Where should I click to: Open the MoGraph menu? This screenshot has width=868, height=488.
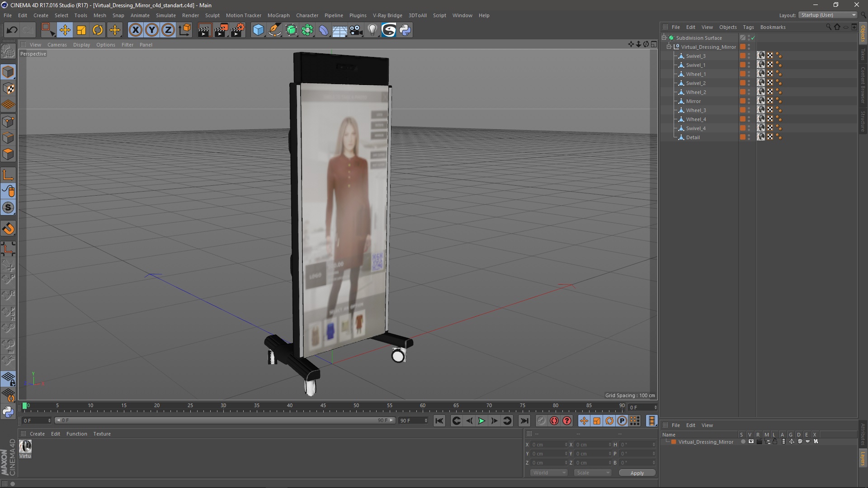point(278,15)
